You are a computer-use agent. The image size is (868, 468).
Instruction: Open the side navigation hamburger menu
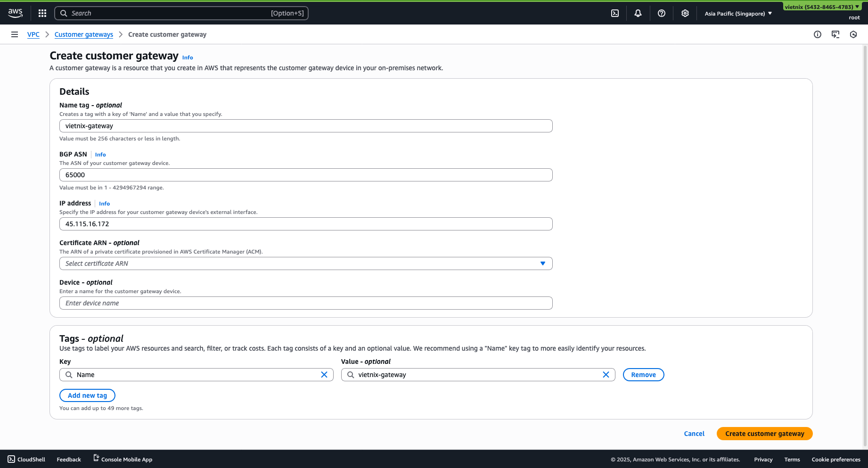pyautogui.click(x=15, y=34)
